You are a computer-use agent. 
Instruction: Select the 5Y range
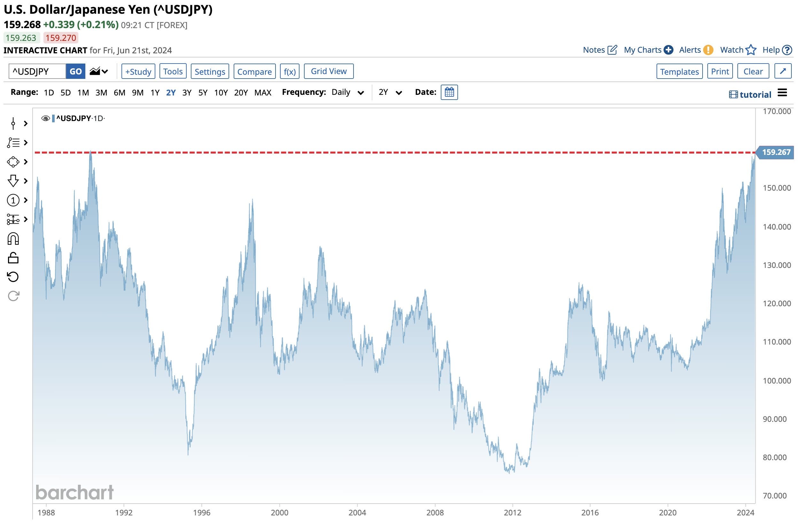[203, 93]
